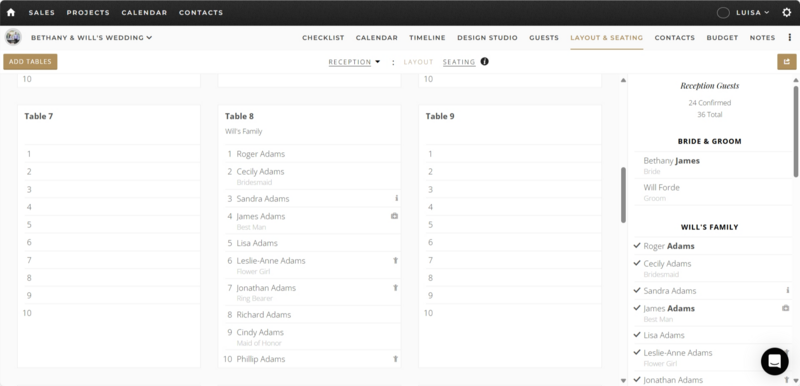800x386 pixels.
Task: Click the seating info icon
Action: 484,62
